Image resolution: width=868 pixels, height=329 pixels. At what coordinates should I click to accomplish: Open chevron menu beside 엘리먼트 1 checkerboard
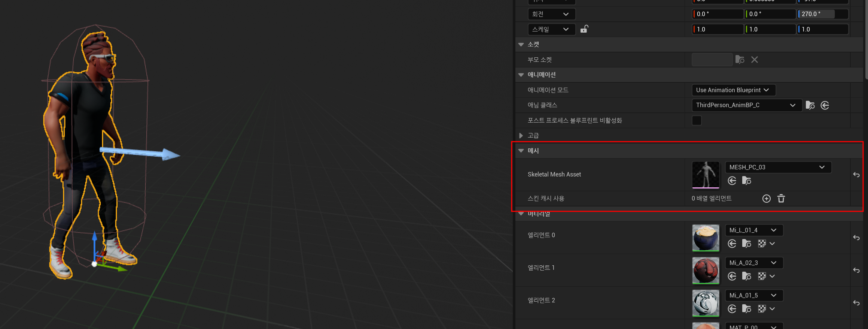tap(772, 277)
